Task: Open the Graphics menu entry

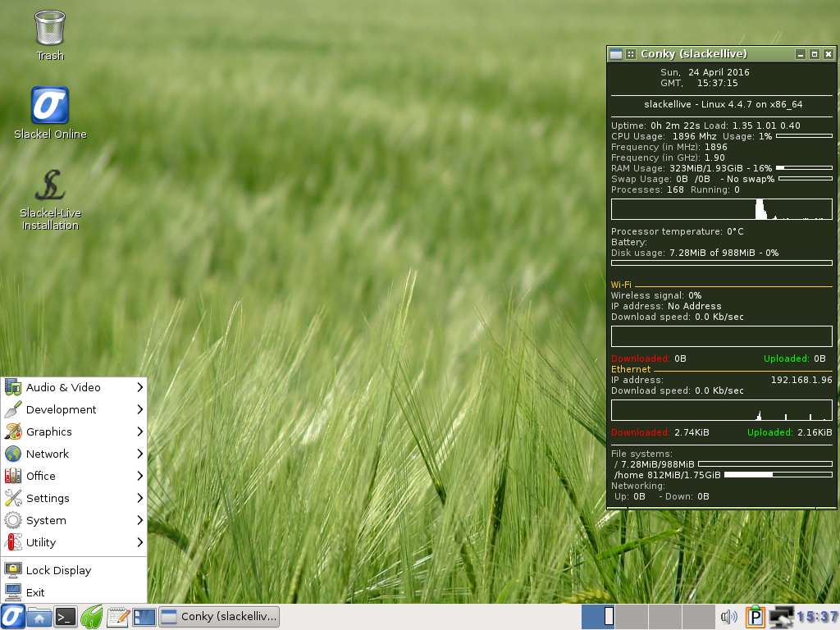Action: point(74,431)
